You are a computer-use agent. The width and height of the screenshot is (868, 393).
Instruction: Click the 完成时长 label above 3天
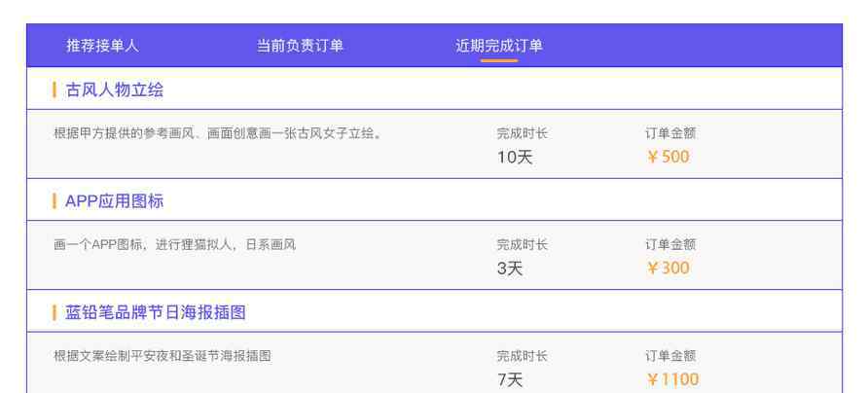[522, 245]
